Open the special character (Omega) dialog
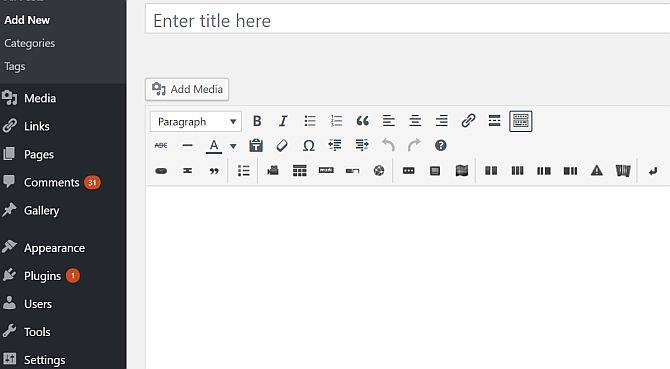 [x=309, y=146]
